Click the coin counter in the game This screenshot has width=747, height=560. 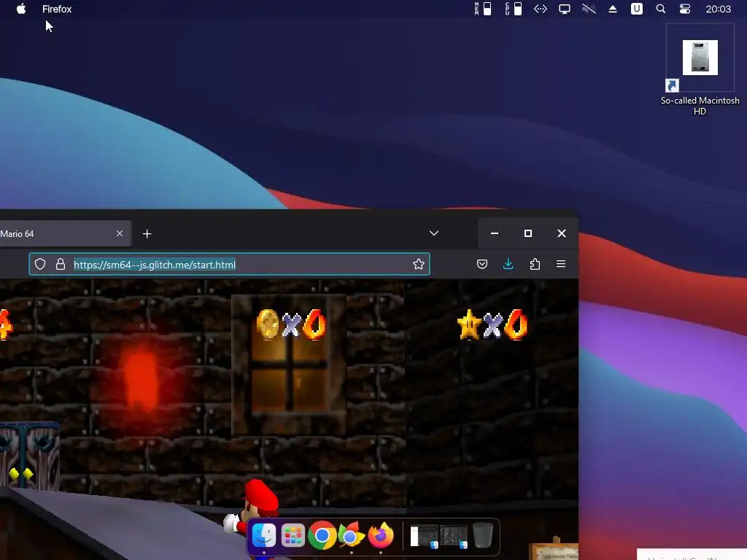point(291,324)
